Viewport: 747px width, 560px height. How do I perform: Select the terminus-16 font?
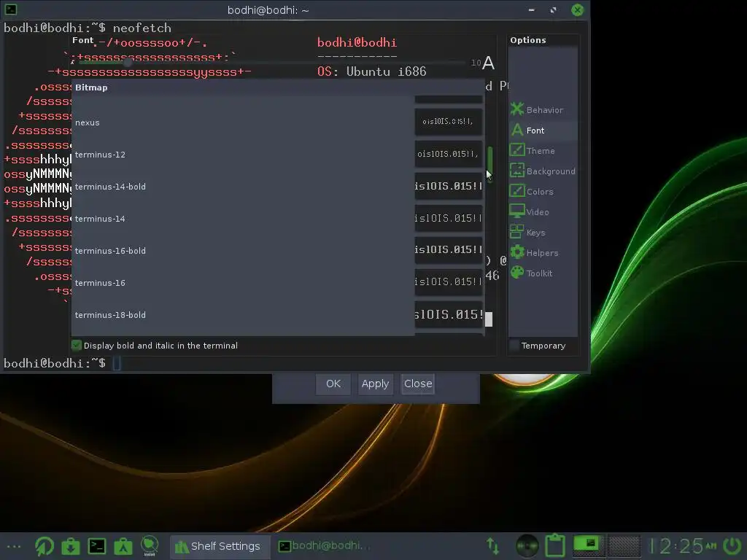243,283
